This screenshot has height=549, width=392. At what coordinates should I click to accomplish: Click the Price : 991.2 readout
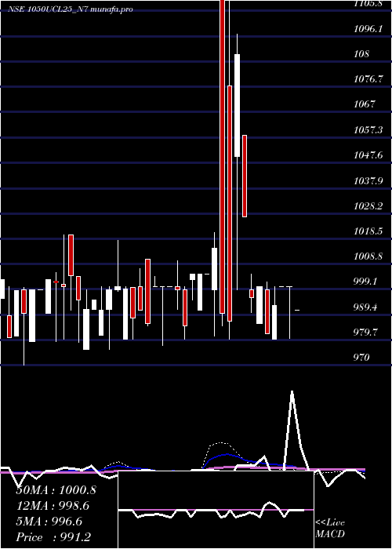(x=55, y=537)
